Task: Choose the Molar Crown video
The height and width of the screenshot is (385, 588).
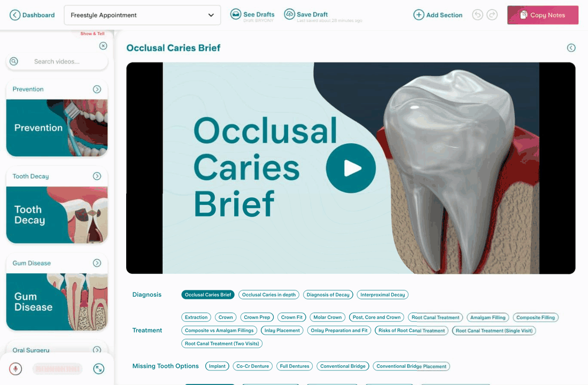Action: [x=327, y=318]
